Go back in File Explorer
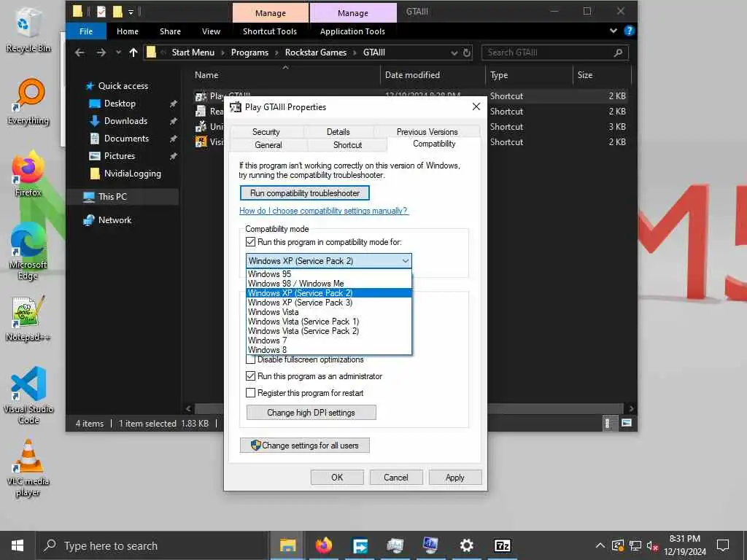Screen dimensions: 747x560 click(80, 52)
